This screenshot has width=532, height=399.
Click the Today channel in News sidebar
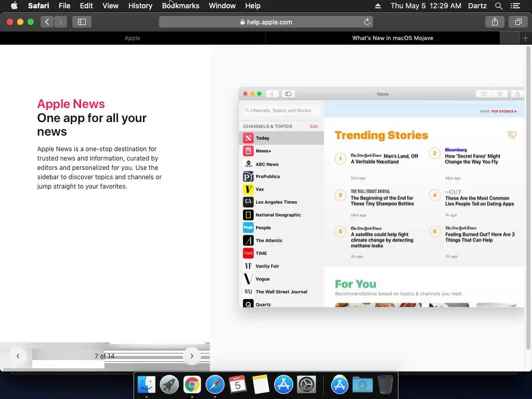[281, 138]
